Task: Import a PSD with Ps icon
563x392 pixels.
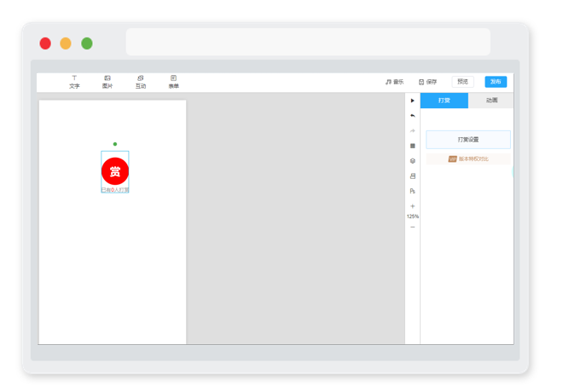Action: [x=413, y=191]
